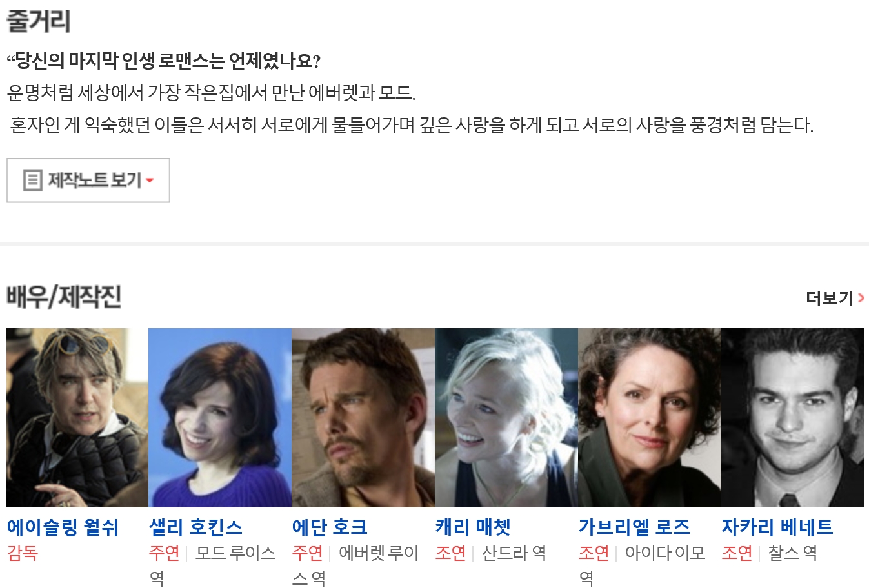Screen dimensions: 869x588
Task: Open 캐리 매쳇's photo thumbnail
Action: (x=506, y=418)
